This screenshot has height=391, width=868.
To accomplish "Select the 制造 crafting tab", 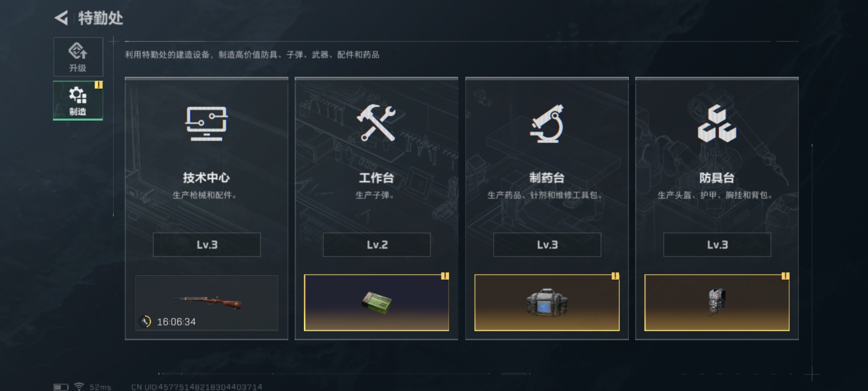I will (x=78, y=101).
